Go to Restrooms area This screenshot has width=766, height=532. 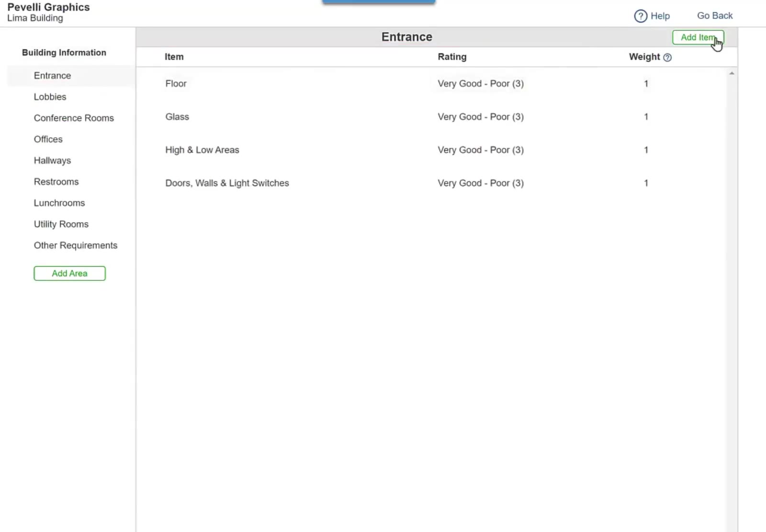(56, 182)
